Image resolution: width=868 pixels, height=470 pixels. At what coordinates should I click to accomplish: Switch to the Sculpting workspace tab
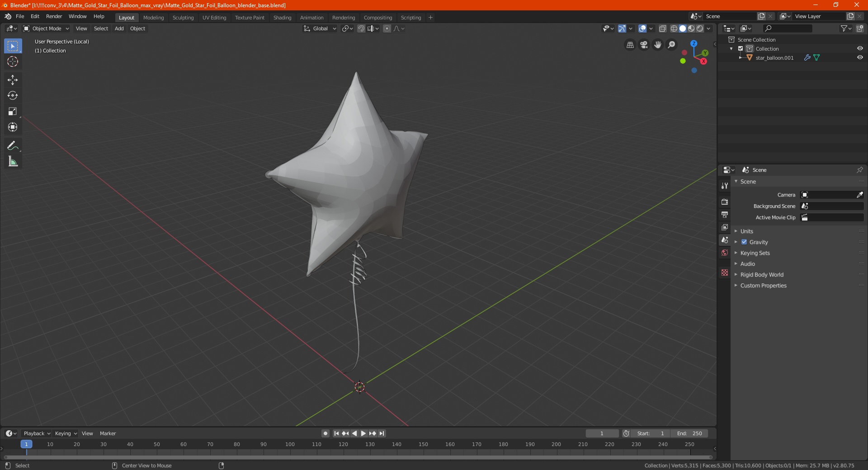coord(183,18)
